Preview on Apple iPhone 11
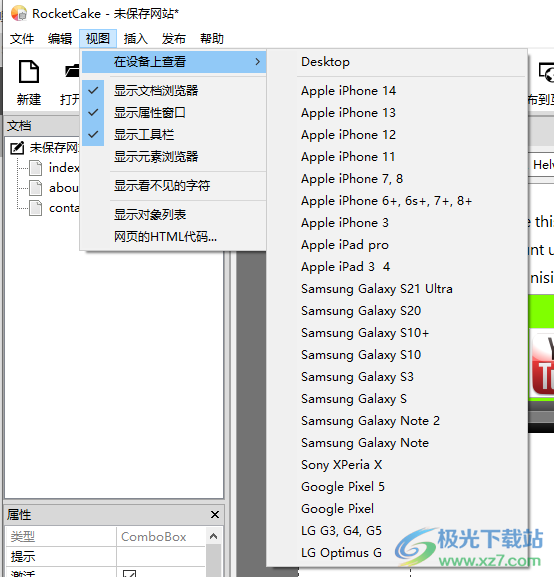 pyautogui.click(x=397, y=157)
